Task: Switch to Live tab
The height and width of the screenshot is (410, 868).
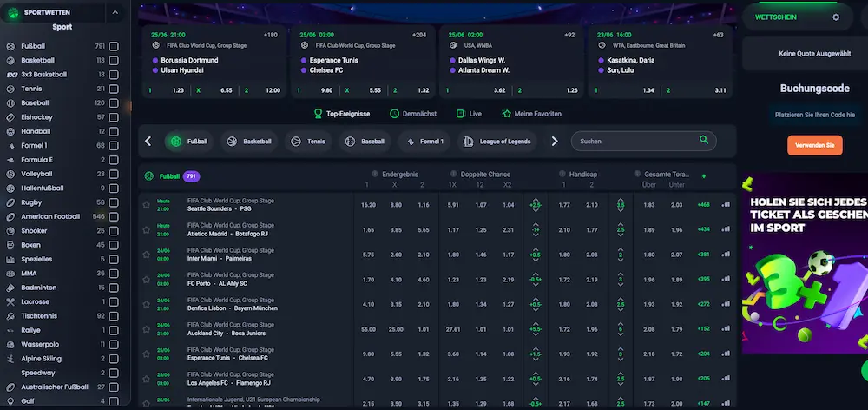Action: [469, 114]
